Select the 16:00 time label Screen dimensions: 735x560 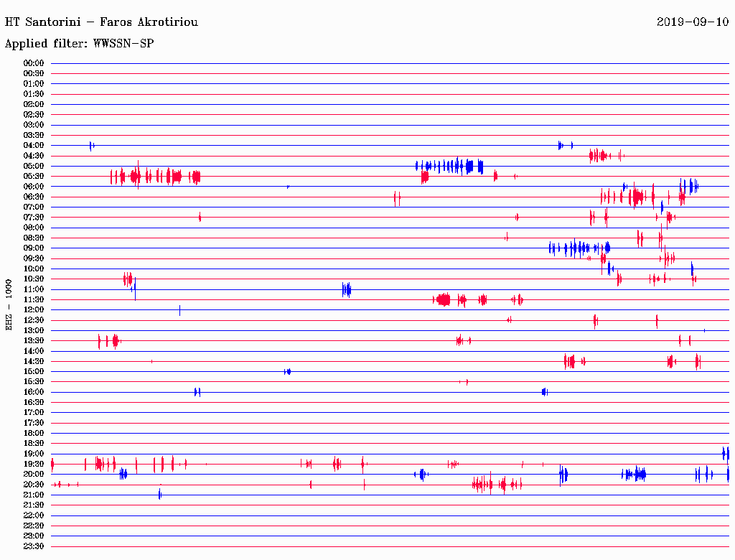33,392
